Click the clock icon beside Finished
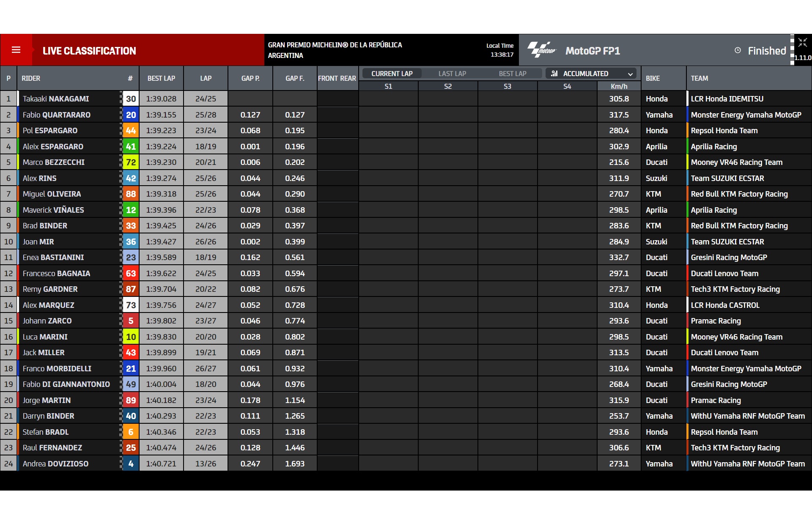 738,50
